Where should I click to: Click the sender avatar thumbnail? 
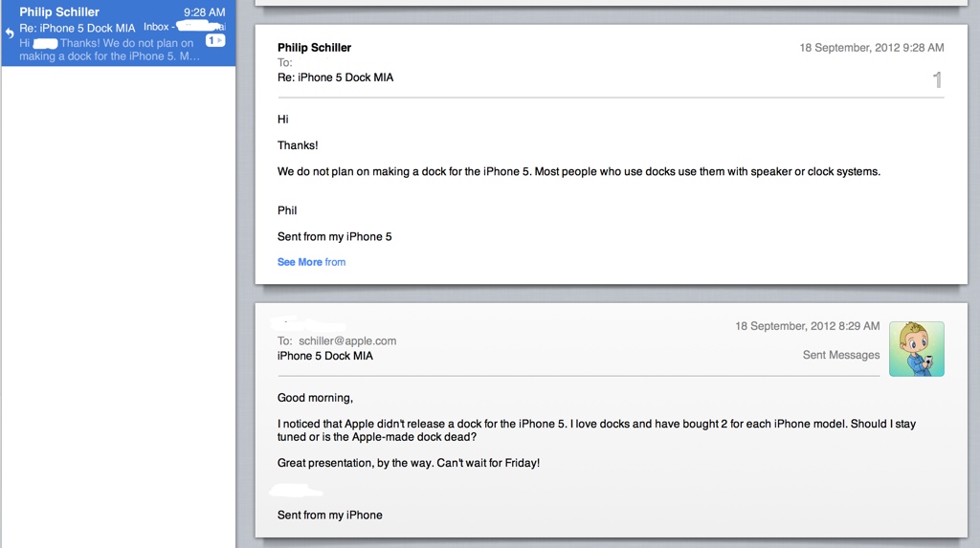(x=916, y=349)
